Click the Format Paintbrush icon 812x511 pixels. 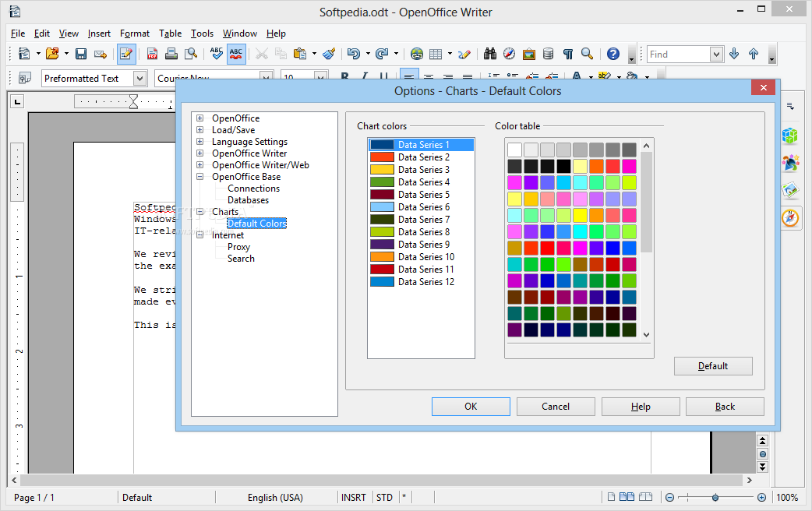click(x=329, y=54)
